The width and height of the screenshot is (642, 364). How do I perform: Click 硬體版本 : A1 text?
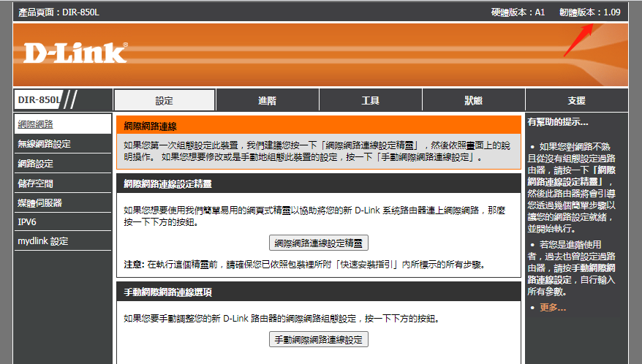518,12
